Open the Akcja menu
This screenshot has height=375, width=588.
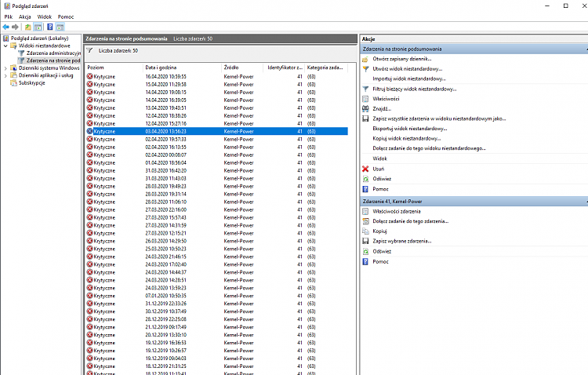pos(24,16)
